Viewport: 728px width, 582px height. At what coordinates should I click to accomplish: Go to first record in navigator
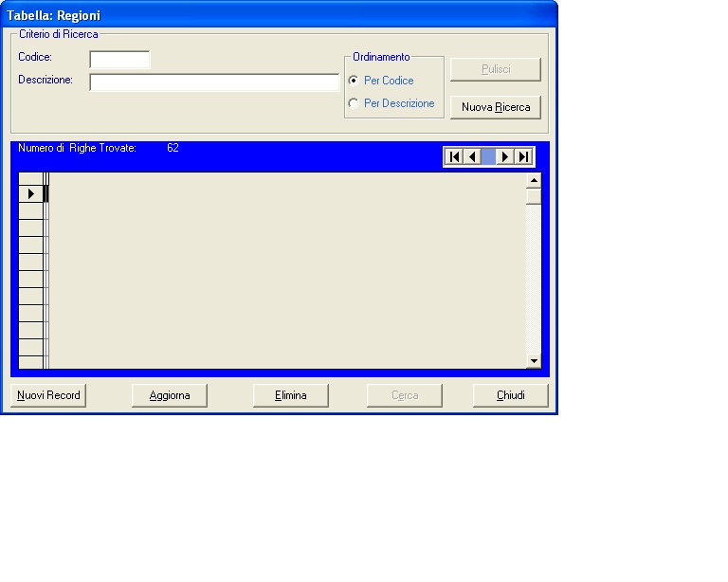pos(455,156)
